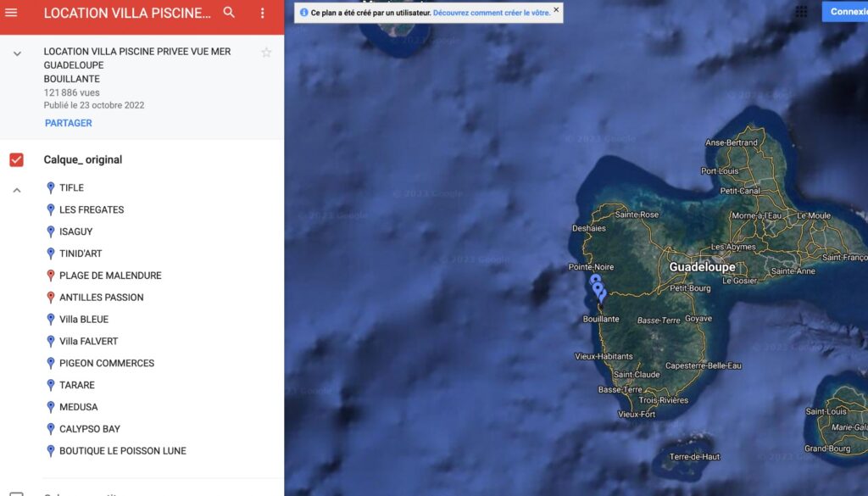Click the TARARE pin icon
The width and height of the screenshot is (868, 496).
50,385
